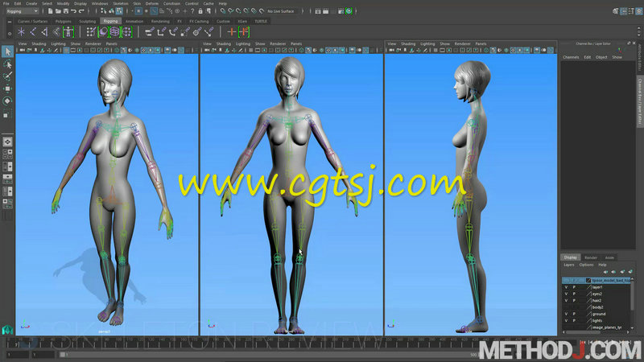Viewport: 644px width, 362px height.
Task: Open left viewport Shading menu
Action: (39, 43)
